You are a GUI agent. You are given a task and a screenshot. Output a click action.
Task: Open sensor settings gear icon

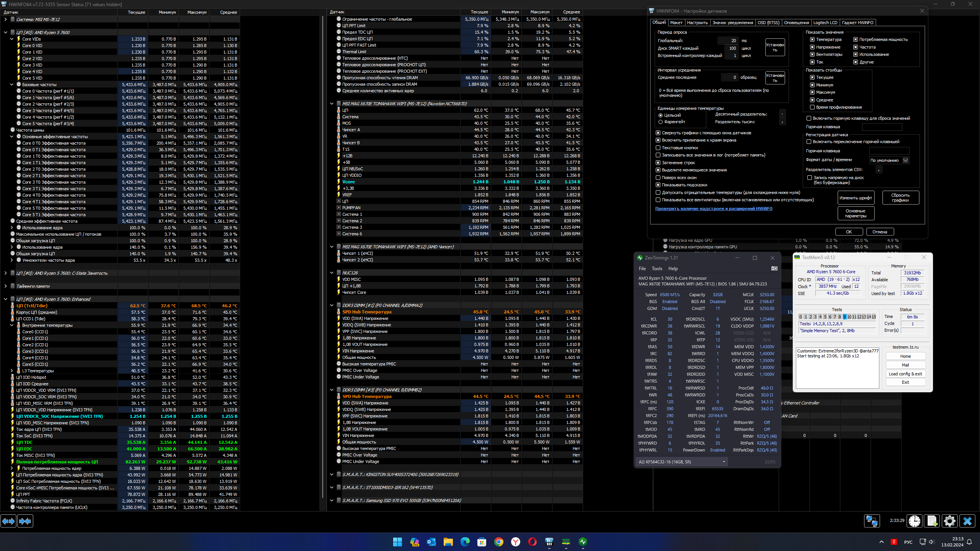pos(950,521)
